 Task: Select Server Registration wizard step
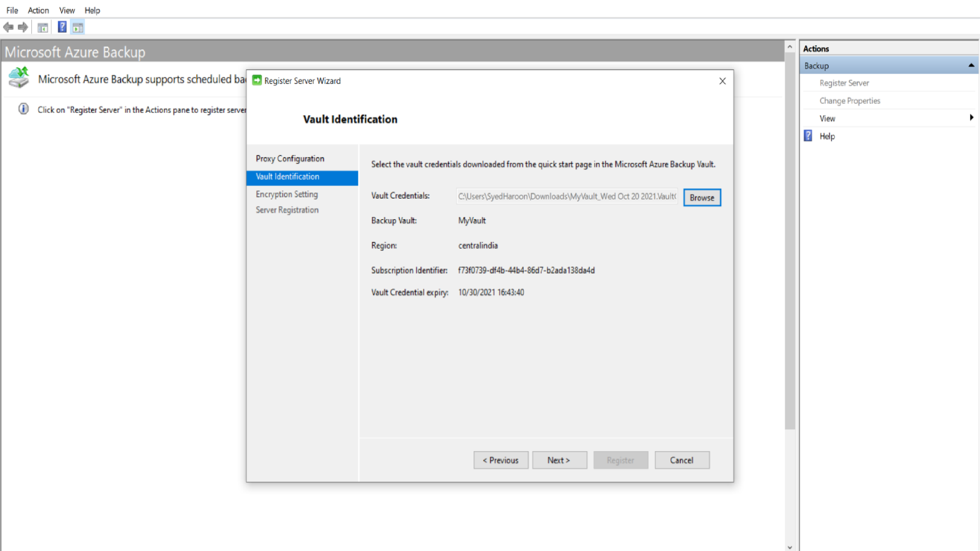pos(287,210)
